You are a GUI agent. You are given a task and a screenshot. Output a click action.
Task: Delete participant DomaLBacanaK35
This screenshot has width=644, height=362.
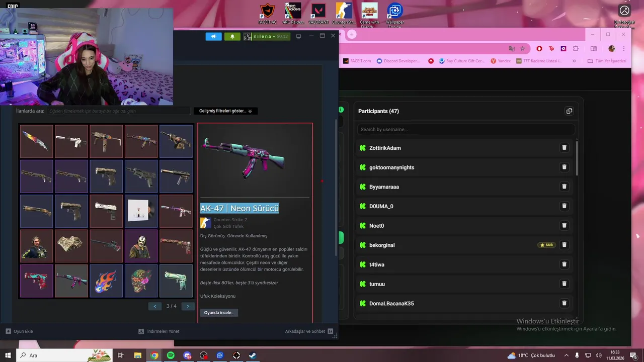(x=564, y=303)
